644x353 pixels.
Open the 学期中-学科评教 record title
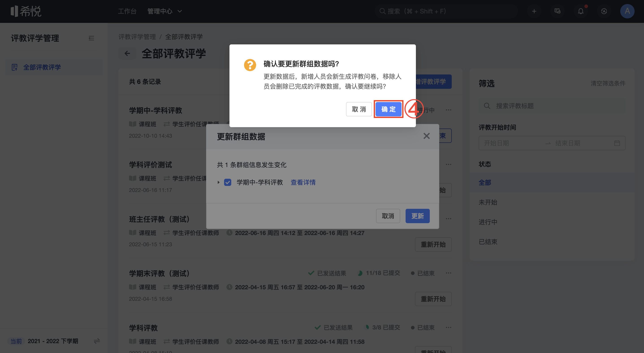(x=156, y=110)
